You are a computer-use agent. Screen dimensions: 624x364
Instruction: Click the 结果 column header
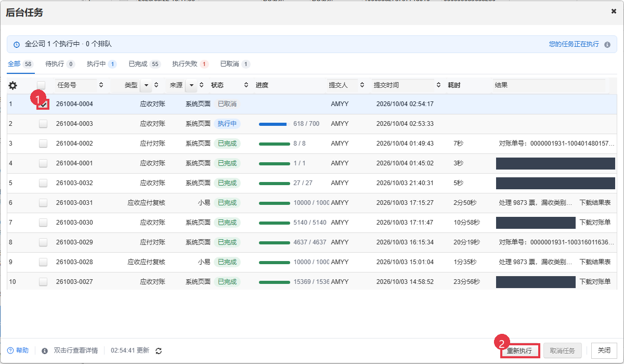point(501,85)
